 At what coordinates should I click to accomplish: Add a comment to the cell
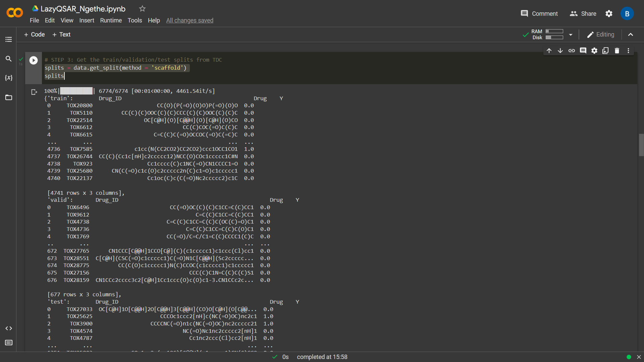(583, 51)
